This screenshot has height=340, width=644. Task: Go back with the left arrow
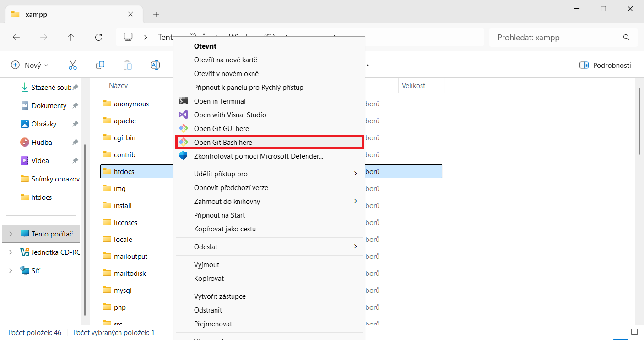16,38
